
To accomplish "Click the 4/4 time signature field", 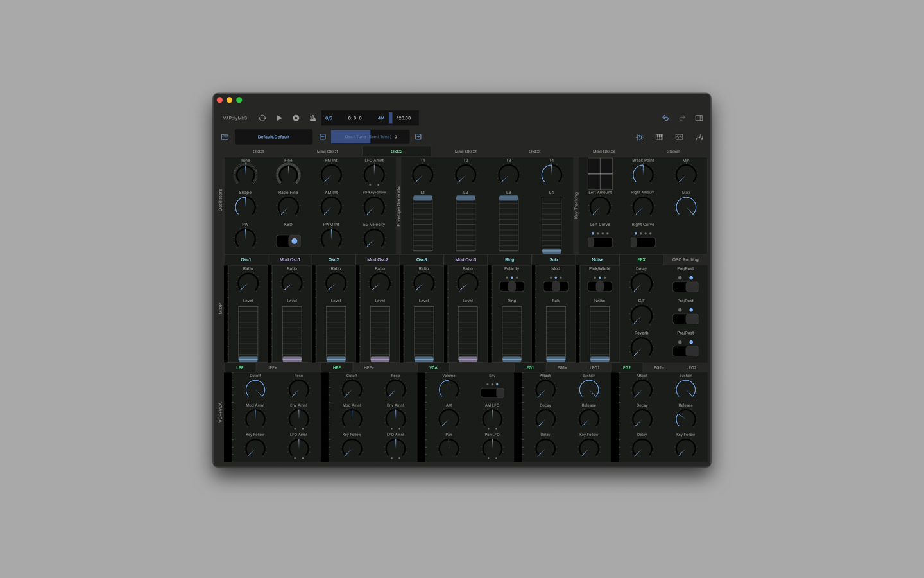I will pos(381,118).
